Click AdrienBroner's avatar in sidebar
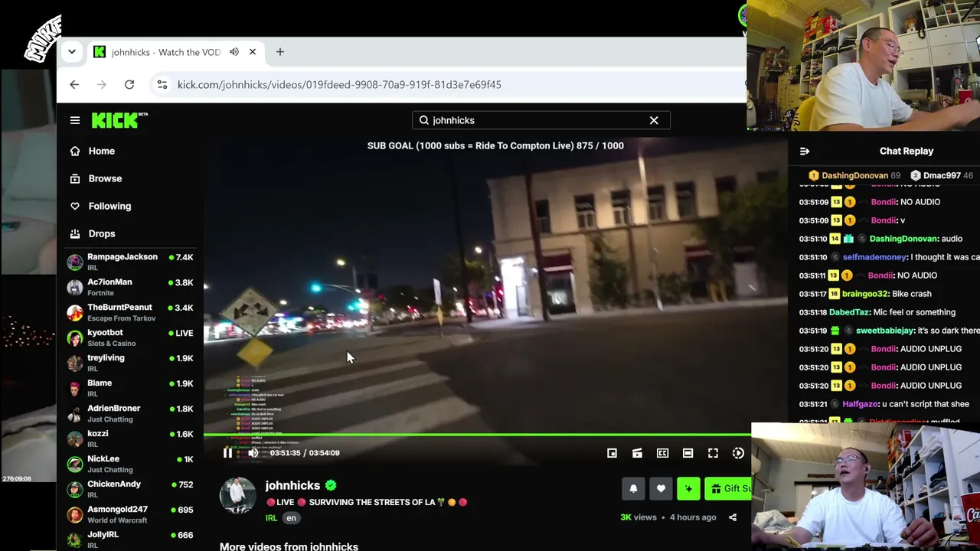This screenshot has width=980, height=551. [x=74, y=413]
